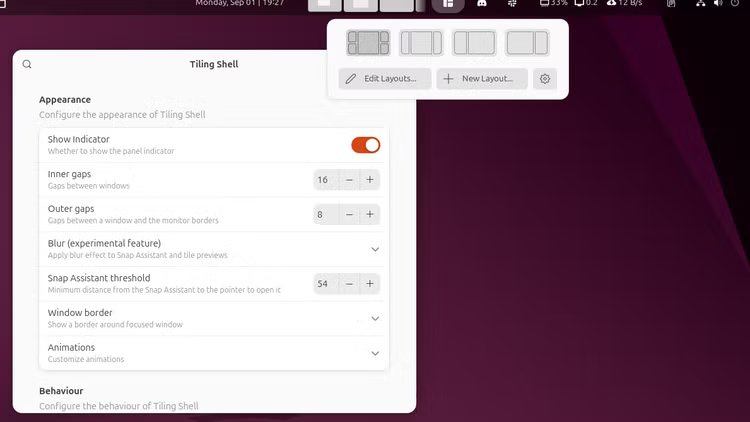Screen dimensions: 750x422
Task: Decrease Snap Assistant threshold value
Action: (x=349, y=284)
